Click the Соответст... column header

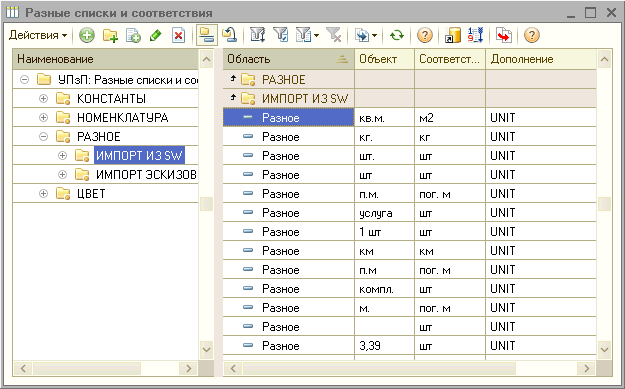pyautogui.click(x=450, y=59)
